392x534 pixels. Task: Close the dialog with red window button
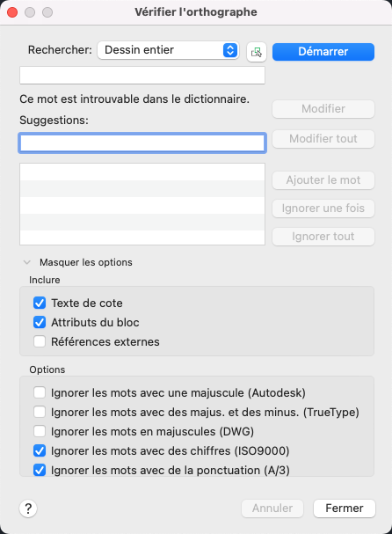tap(12, 12)
